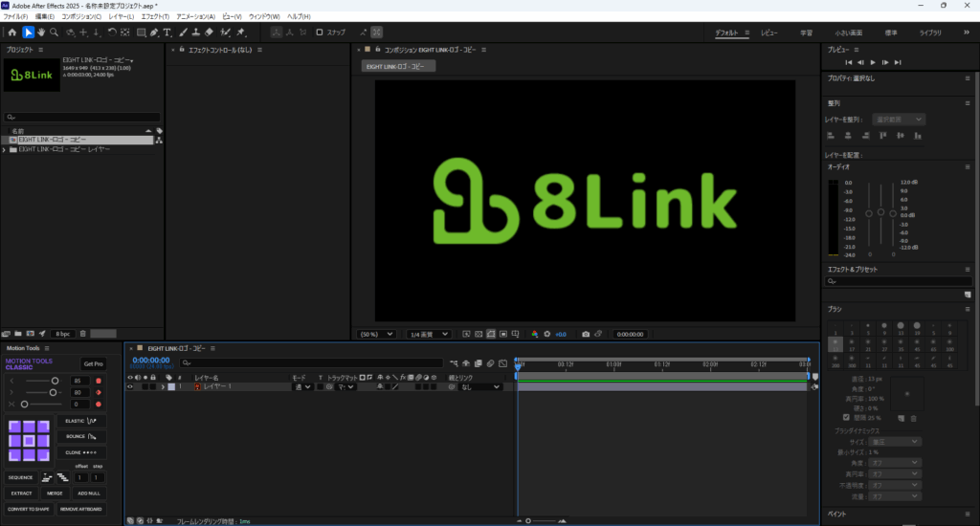Select the Rotation tool in toolbar
Viewport: 980px width, 526px height.
[112, 33]
